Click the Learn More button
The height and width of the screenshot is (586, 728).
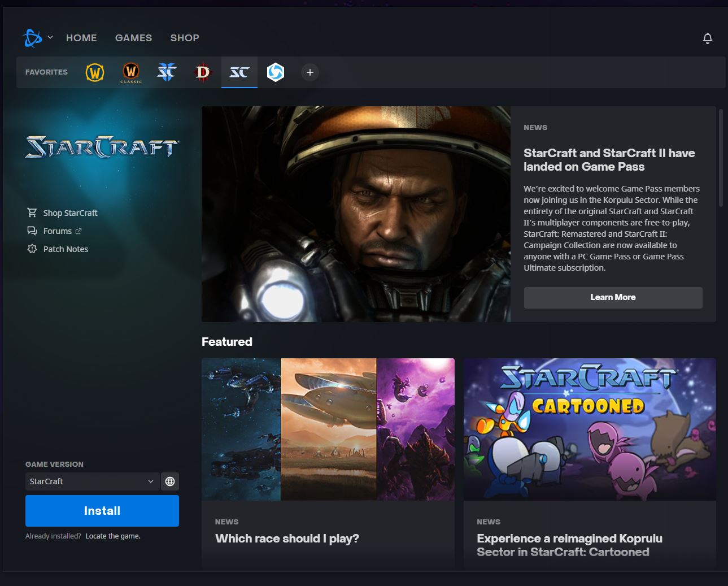[x=613, y=297]
